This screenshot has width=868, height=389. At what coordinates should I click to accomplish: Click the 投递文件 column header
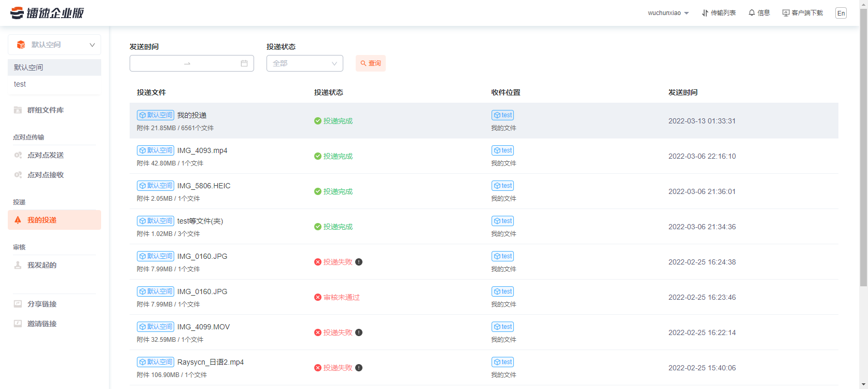[151, 92]
